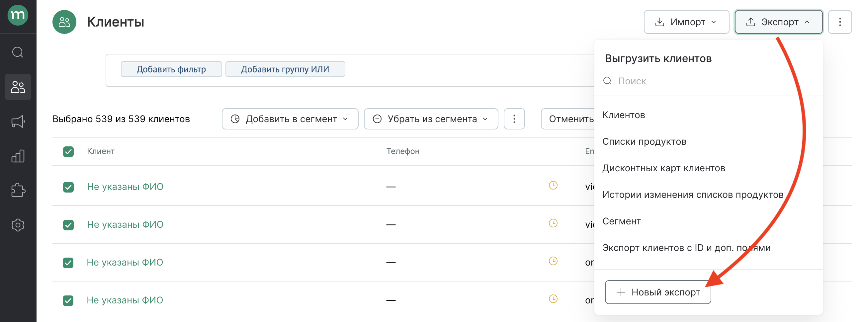Image resolution: width=868 pixels, height=322 pixels.
Task: Click the Выгрузить клиентов panel heading
Action: point(658,59)
